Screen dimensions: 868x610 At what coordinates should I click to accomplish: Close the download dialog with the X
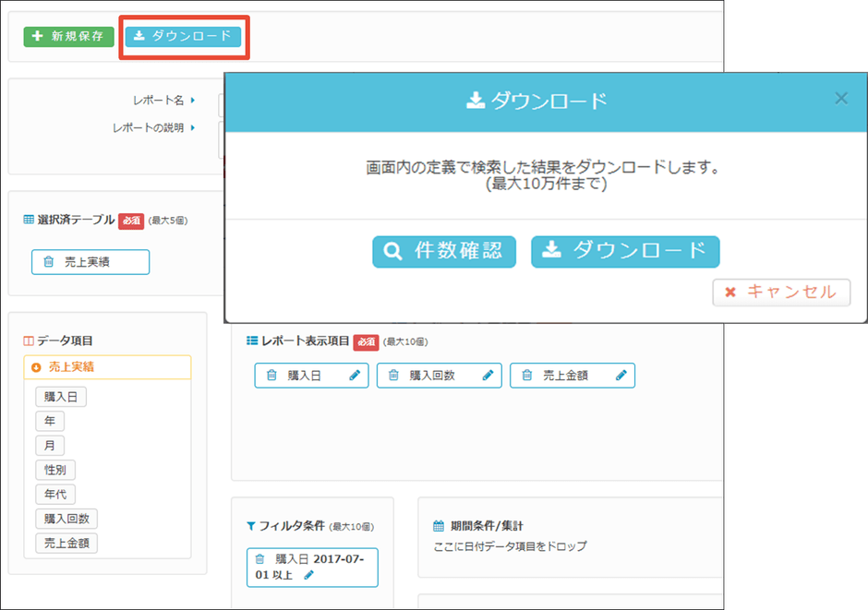pyautogui.click(x=841, y=98)
